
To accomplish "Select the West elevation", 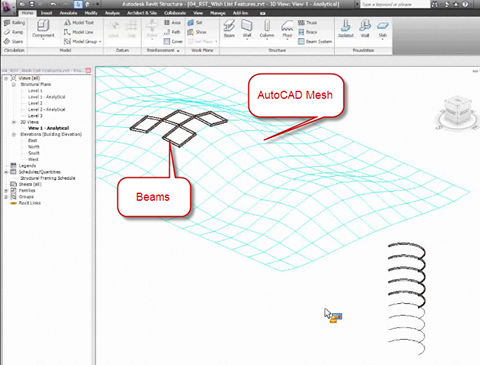I will coord(33,159).
